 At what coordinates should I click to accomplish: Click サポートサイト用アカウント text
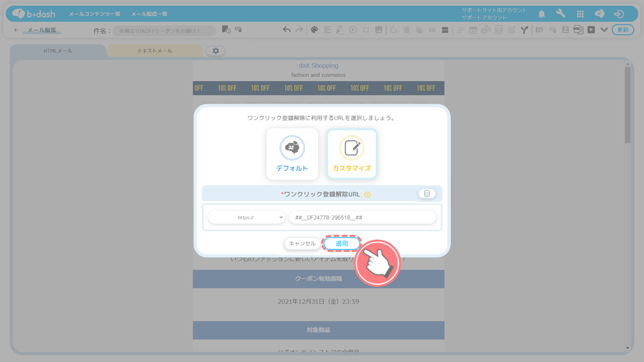tap(495, 10)
